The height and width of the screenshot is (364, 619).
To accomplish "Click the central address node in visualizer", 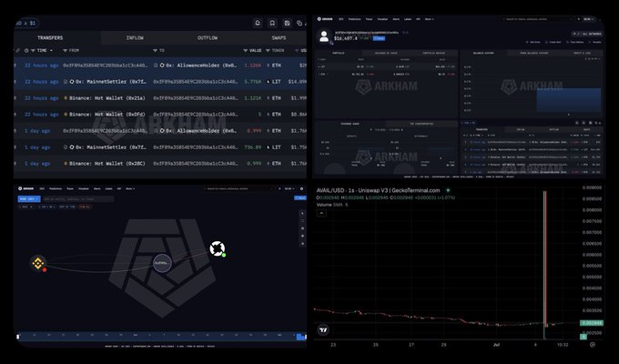I will click(x=162, y=263).
